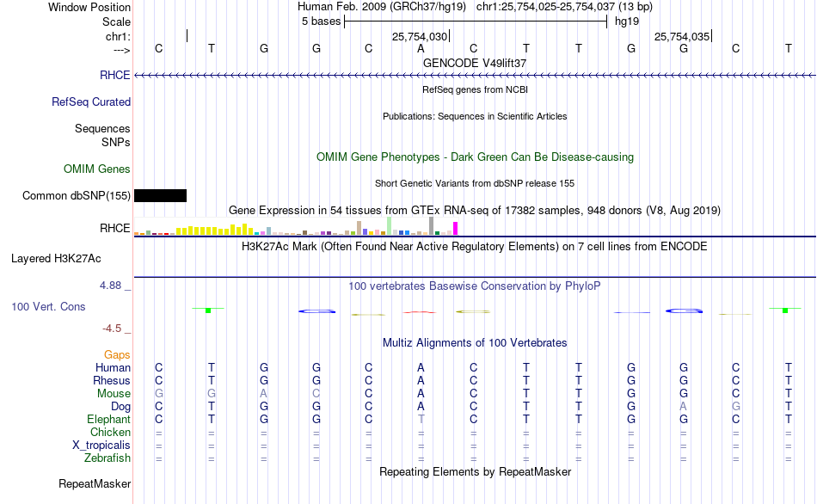Click the chr1: ruler label
Image resolution: width=817 pixels, height=504 pixels.
[x=118, y=36]
